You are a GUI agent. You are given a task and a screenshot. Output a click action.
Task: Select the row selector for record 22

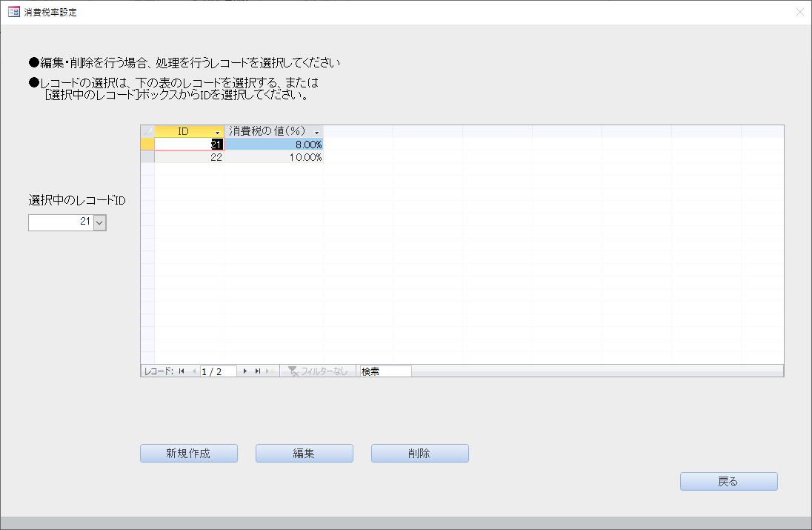(147, 157)
